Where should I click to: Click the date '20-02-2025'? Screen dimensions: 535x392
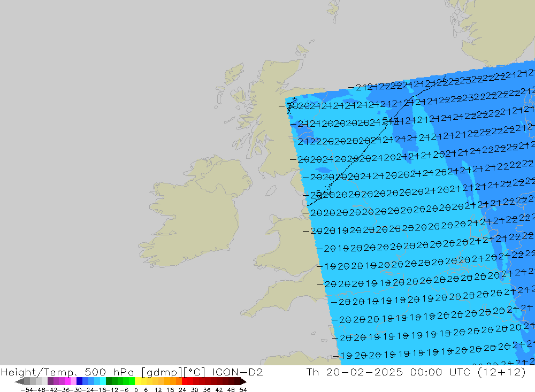point(364,372)
